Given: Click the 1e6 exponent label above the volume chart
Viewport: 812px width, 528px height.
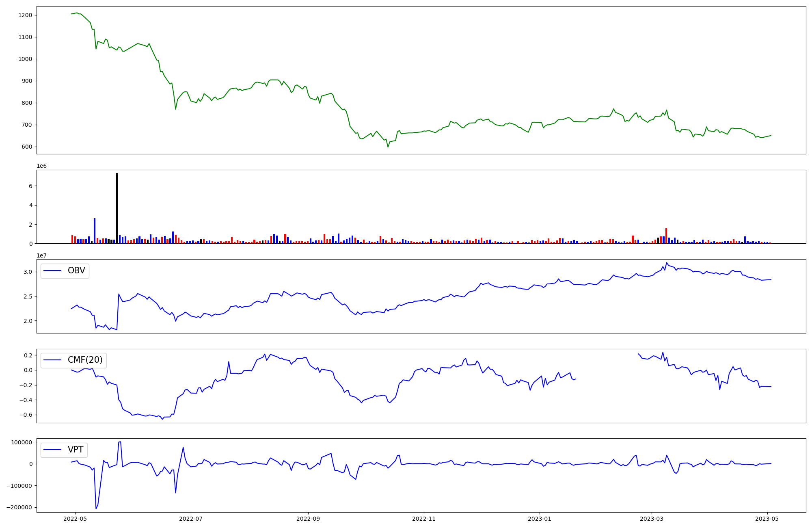Looking at the screenshot, I should click(41, 166).
